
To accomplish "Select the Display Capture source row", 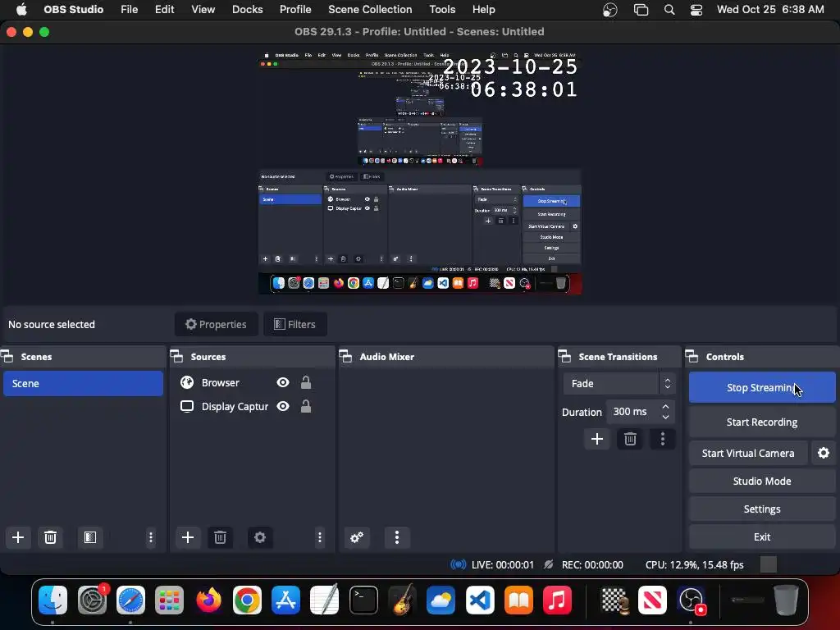I will coord(252,406).
